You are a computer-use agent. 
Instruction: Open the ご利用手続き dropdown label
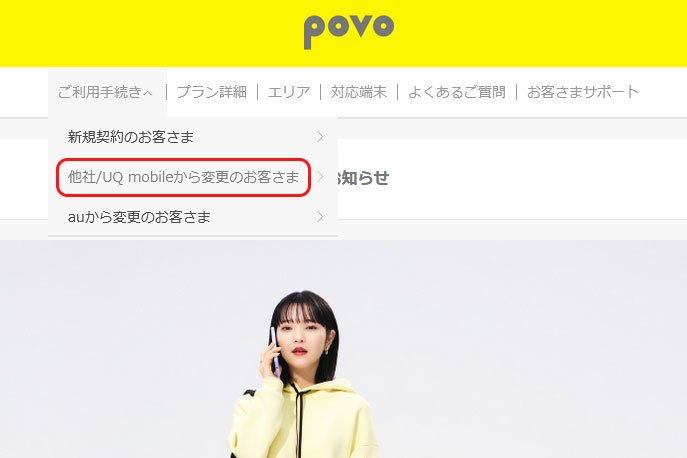click(100, 92)
